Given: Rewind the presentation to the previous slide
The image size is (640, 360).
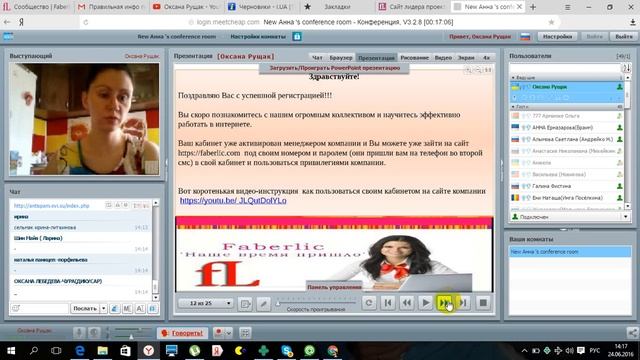Looking at the screenshot, I should pyautogui.click(x=407, y=303).
